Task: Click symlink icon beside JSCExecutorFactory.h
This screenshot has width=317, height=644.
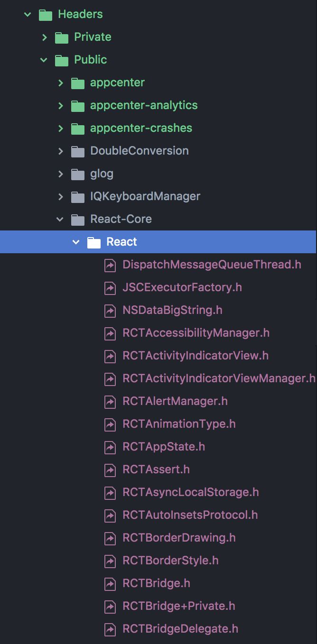Action: coord(110,288)
